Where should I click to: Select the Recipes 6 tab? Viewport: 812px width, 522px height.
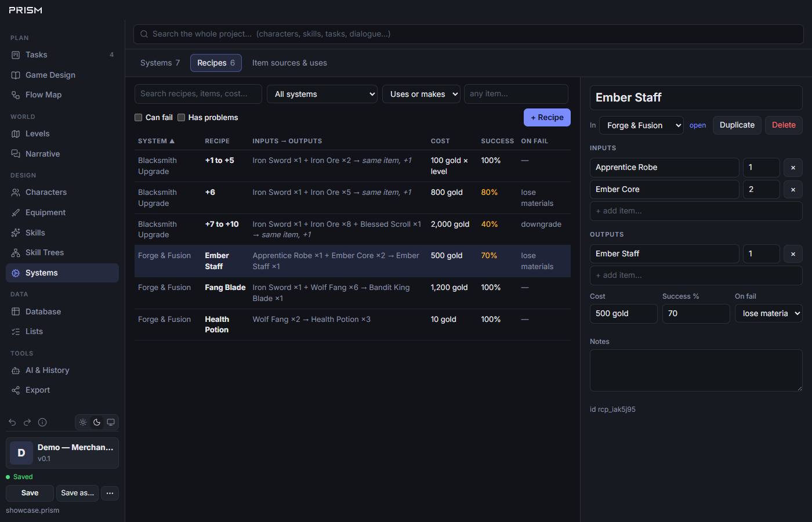coord(216,63)
